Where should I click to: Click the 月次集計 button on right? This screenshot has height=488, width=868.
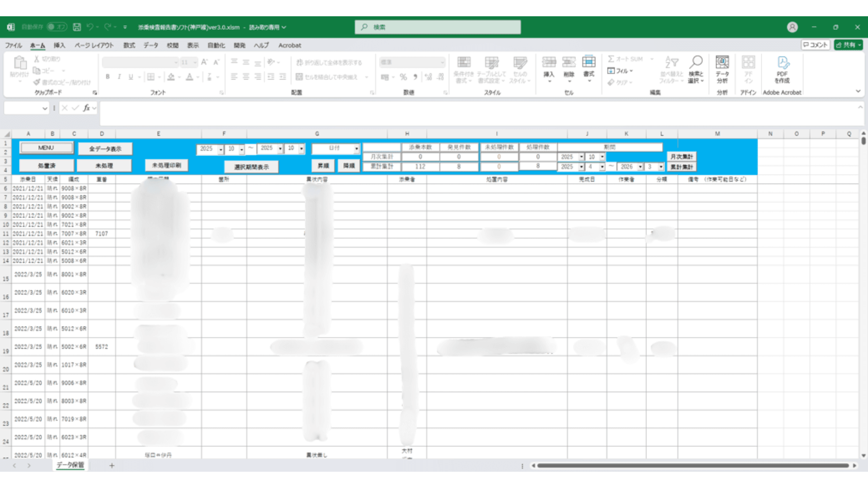(x=681, y=157)
